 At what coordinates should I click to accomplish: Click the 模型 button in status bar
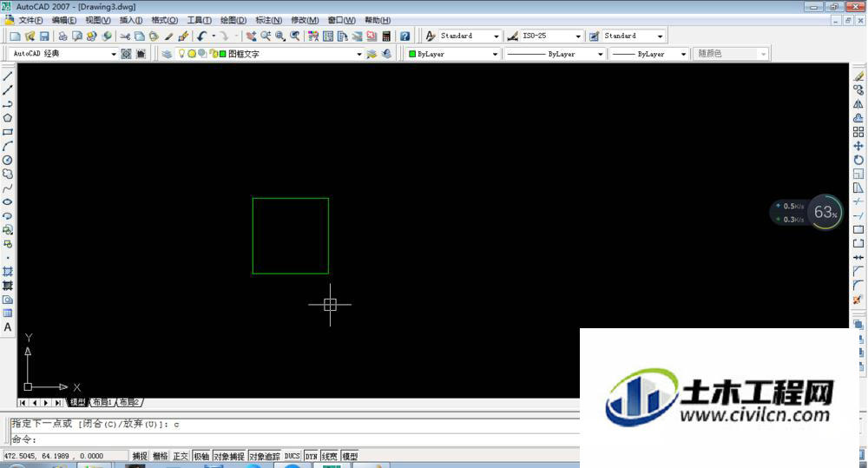click(350, 456)
